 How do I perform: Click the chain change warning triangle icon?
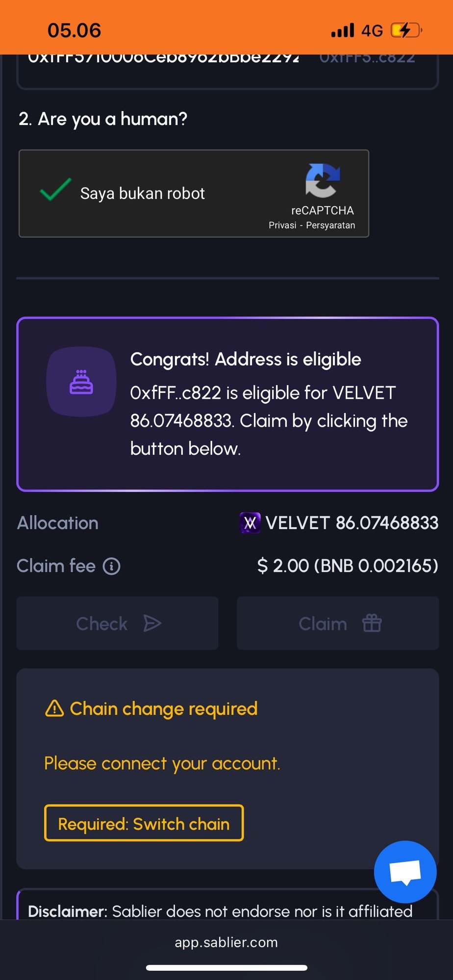(x=54, y=708)
